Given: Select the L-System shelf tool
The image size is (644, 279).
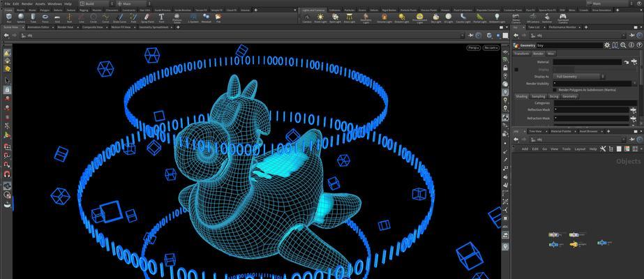Looking at the screenshot, I should (193, 17).
